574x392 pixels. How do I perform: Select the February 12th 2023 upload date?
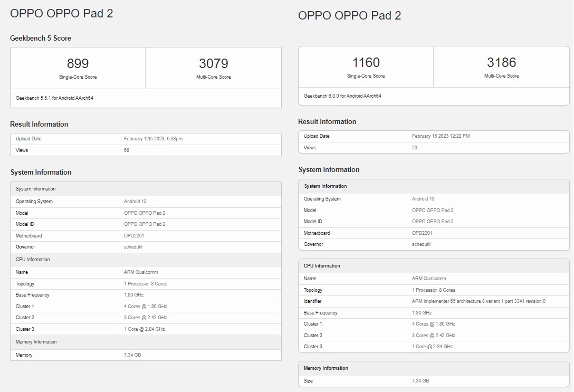[x=153, y=139]
